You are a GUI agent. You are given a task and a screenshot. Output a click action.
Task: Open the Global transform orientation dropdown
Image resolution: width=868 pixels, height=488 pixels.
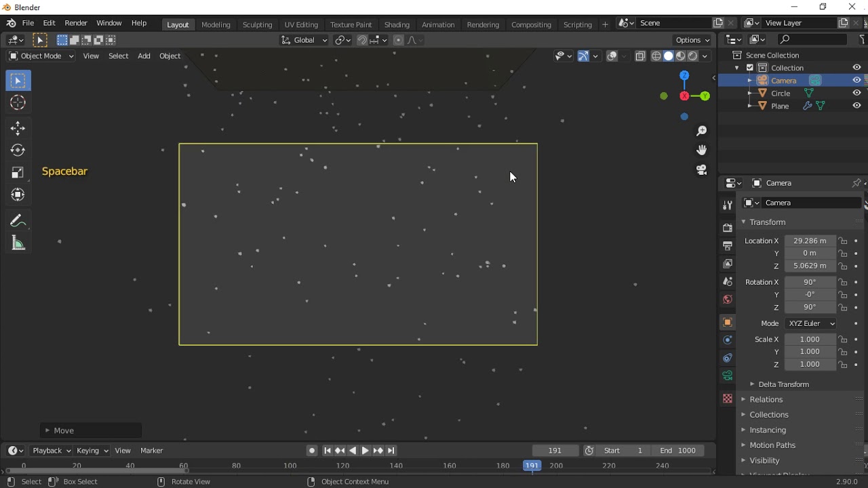click(303, 40)
